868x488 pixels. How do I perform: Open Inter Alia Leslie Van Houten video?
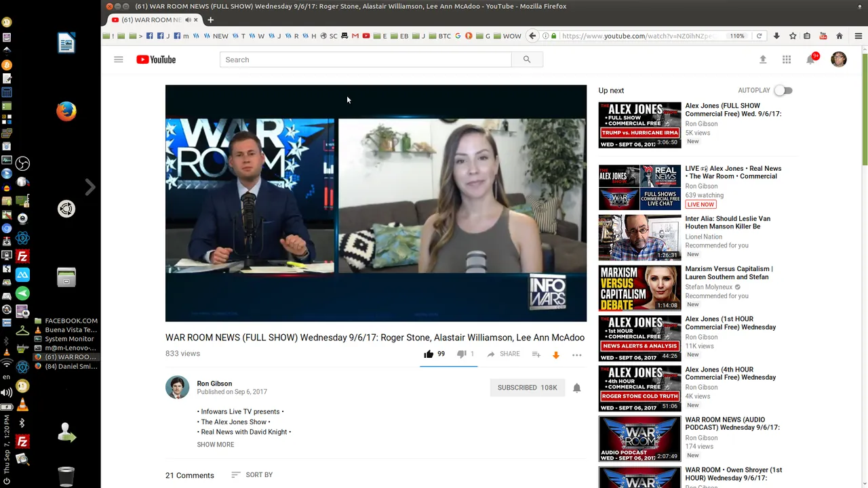coord(728,222)
